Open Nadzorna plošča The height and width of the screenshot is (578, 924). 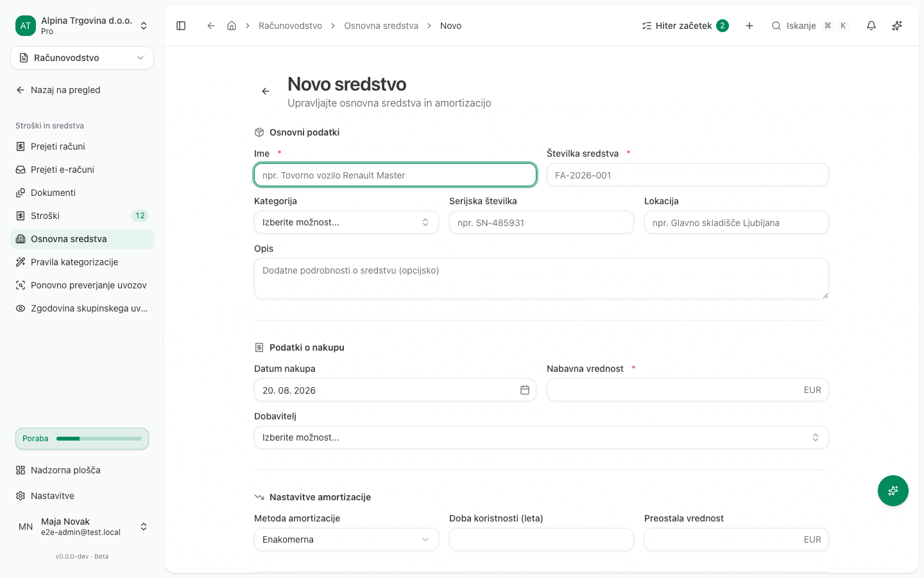pyautogui.click(x=82, y=470)
